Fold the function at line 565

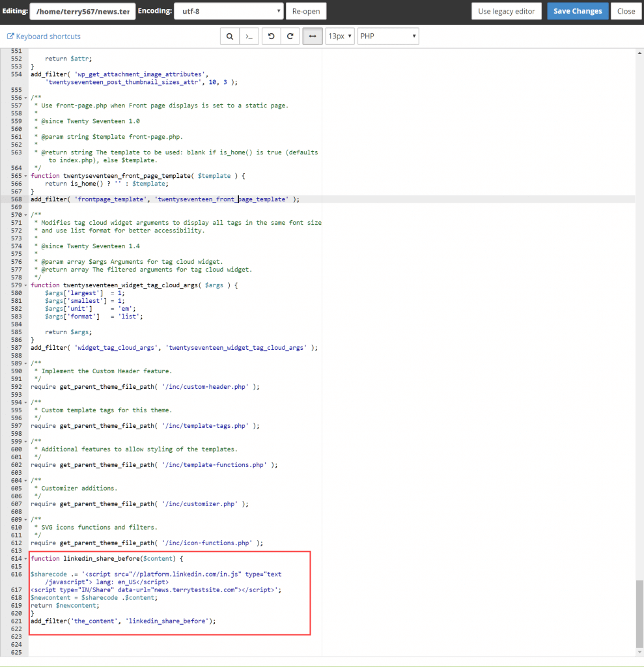25,176
